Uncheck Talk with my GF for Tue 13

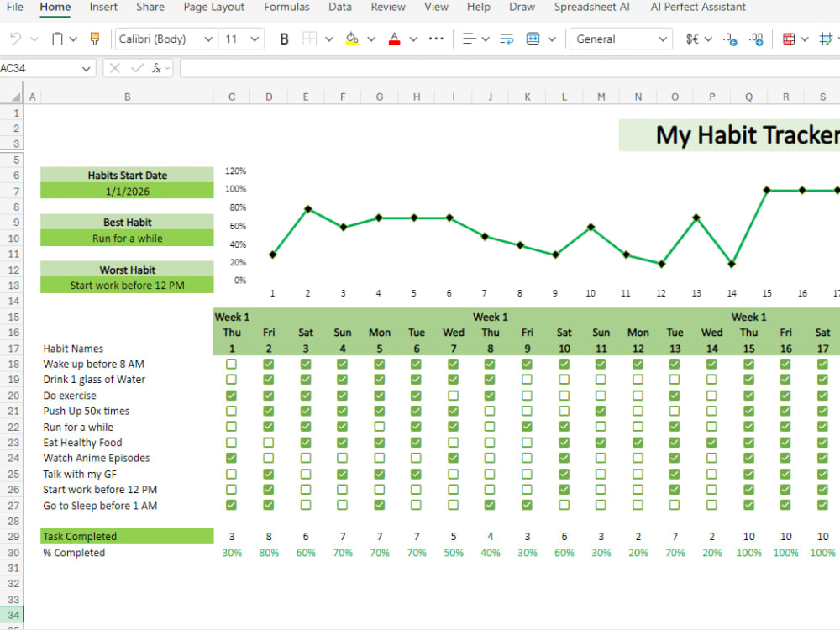[x=675, y=474]
